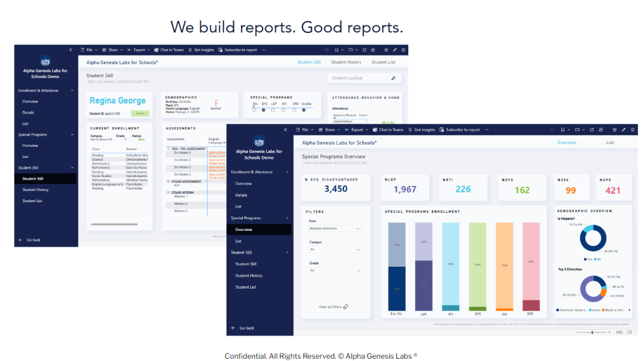Switch to the List tab beside Overview

tap(610, 143)
